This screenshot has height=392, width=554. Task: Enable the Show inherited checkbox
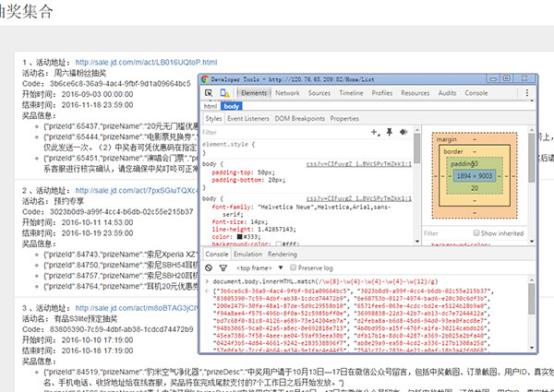pos(476,232)
